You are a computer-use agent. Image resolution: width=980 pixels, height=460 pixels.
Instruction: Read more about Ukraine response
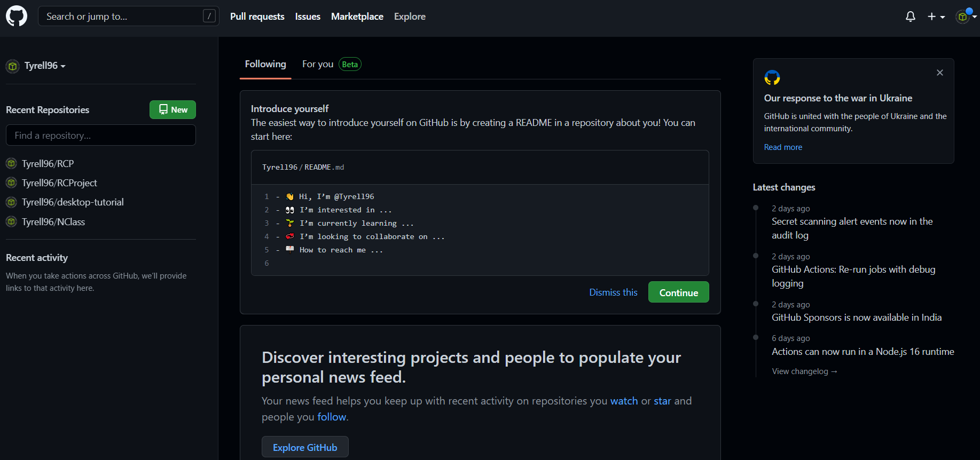(783, 147)
